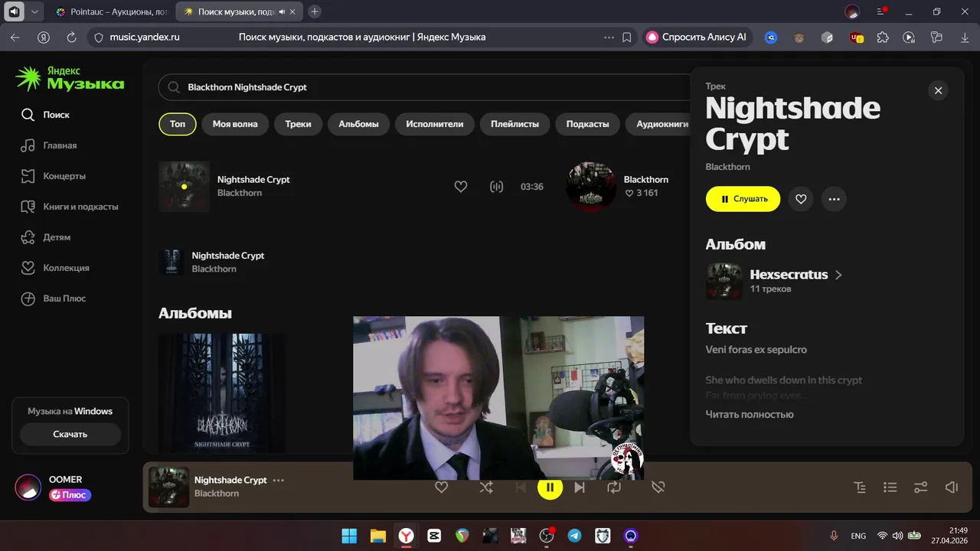Open Ваш Плюс in the sidebar
Image resolution: width=980 pixels, height=551 pixels.
click(54, 298)
